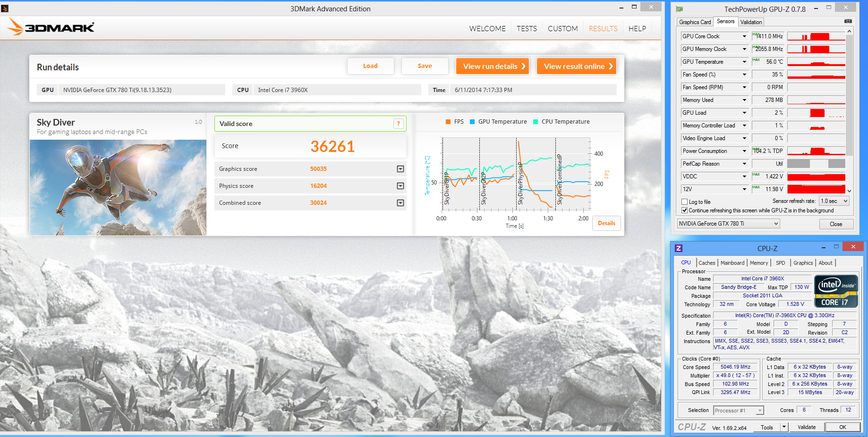Open the Processor #1 selection dropdown

click(739, 411)
